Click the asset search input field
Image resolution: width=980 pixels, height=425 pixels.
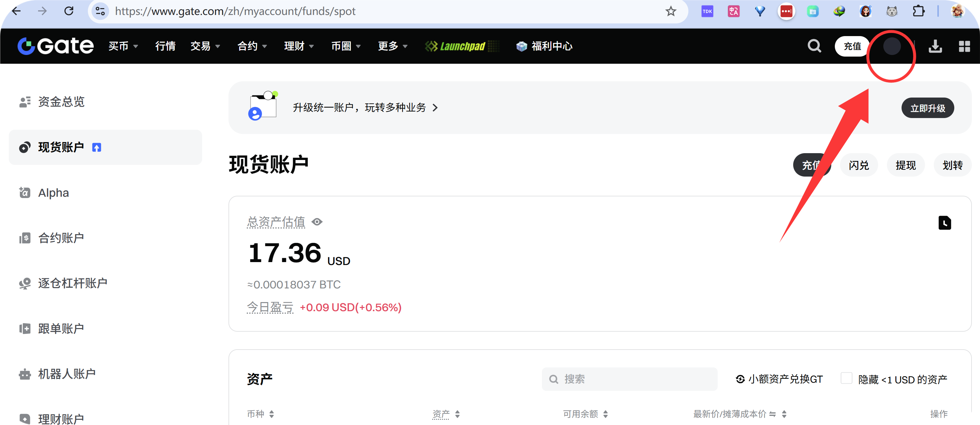[629, 379]
